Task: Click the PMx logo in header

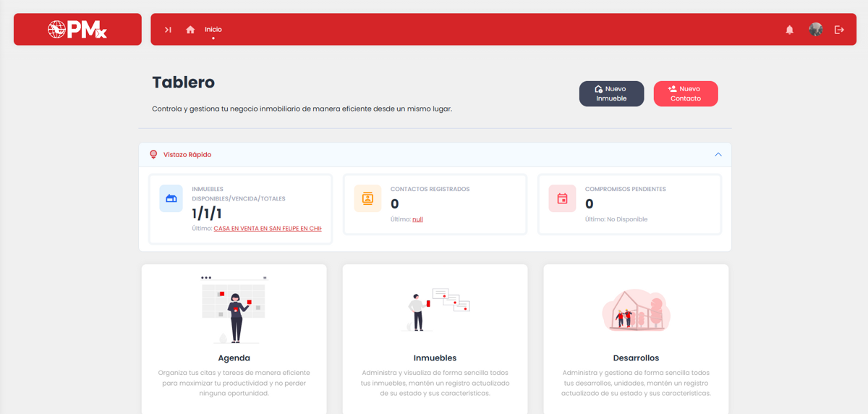Action: 77,30
